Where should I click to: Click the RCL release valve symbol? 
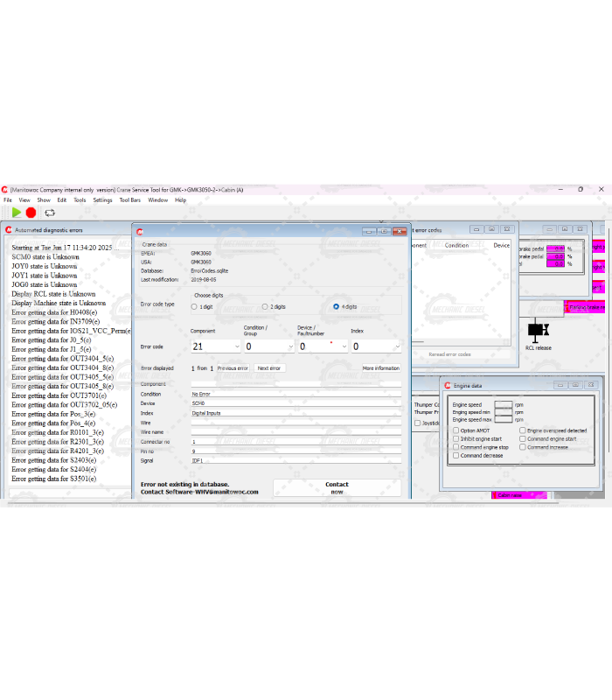[538, 331]
